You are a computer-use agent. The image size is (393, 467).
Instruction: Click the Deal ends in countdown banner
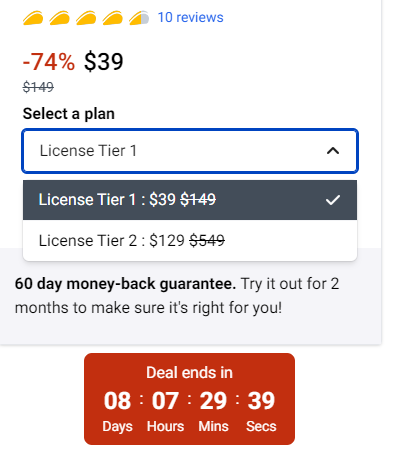pyautogui.click(x=189, y=399)
